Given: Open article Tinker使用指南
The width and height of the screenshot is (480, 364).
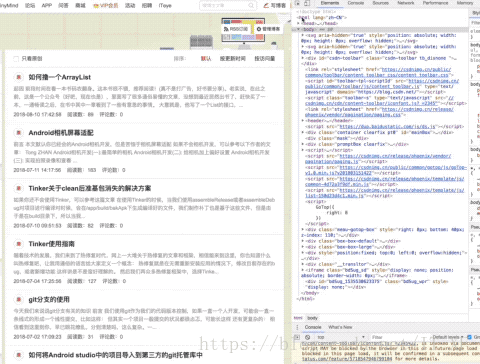Looking at the screenshot, I should click(52, 244).
